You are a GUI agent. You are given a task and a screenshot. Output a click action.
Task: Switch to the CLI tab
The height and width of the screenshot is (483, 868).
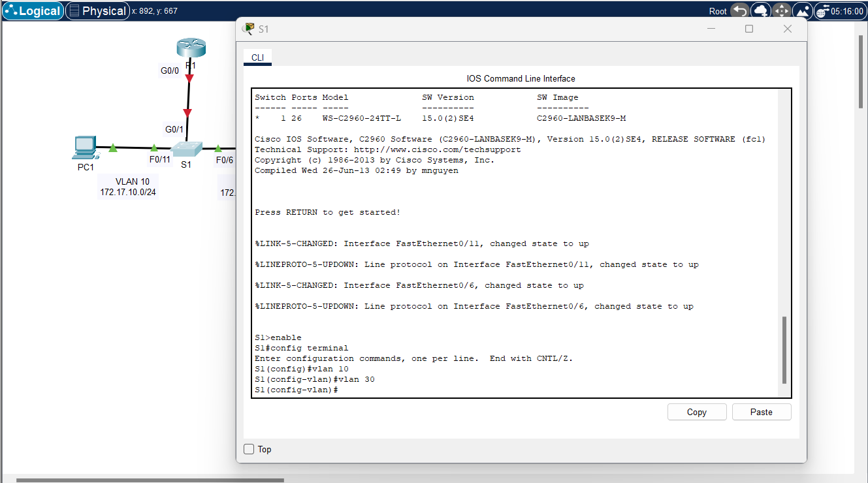pos(257,57)
